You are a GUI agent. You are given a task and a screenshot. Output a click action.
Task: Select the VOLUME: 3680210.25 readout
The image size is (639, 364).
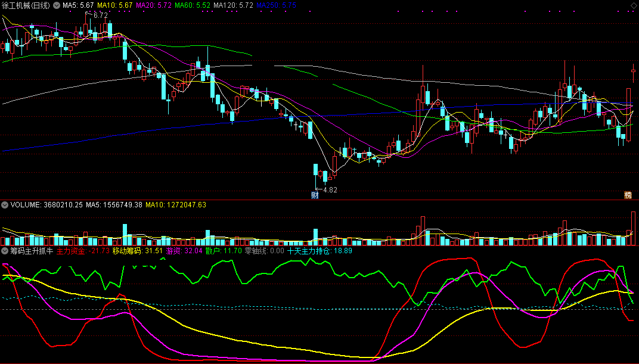[46, 205]
